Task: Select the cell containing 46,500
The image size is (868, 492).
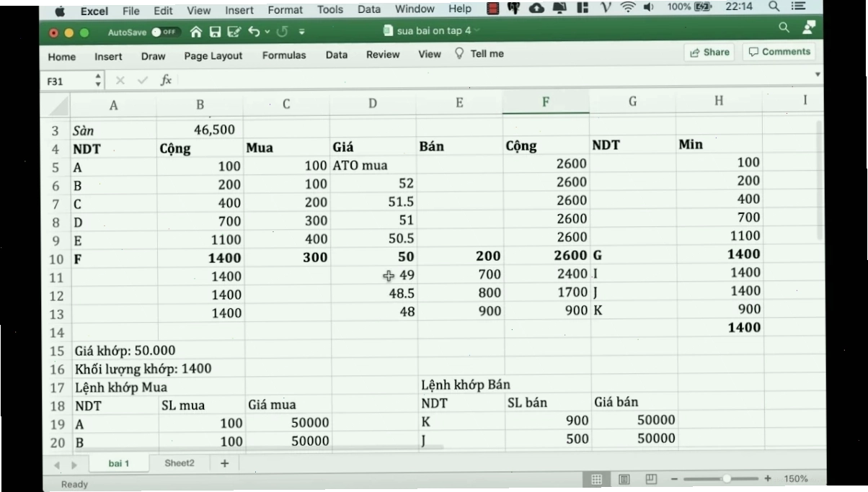Action: 200,130
